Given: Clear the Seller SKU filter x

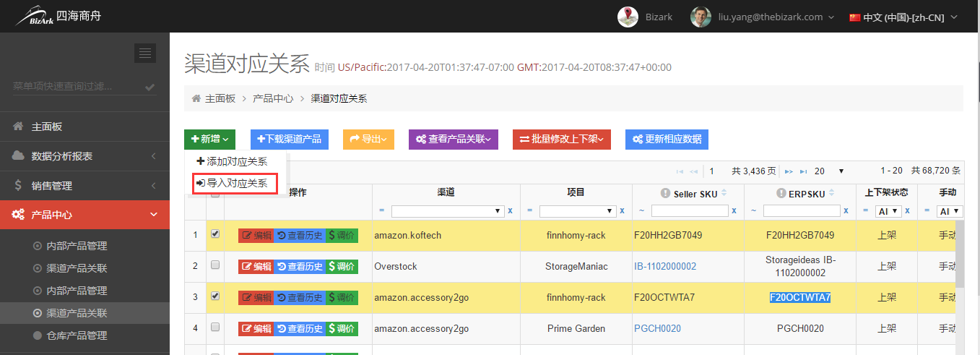Looking at the screenshot, I should tap(734, 211).
